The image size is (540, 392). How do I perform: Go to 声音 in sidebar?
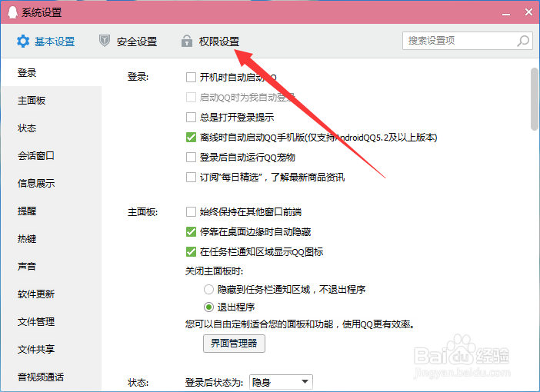click(x=51, y=266)
